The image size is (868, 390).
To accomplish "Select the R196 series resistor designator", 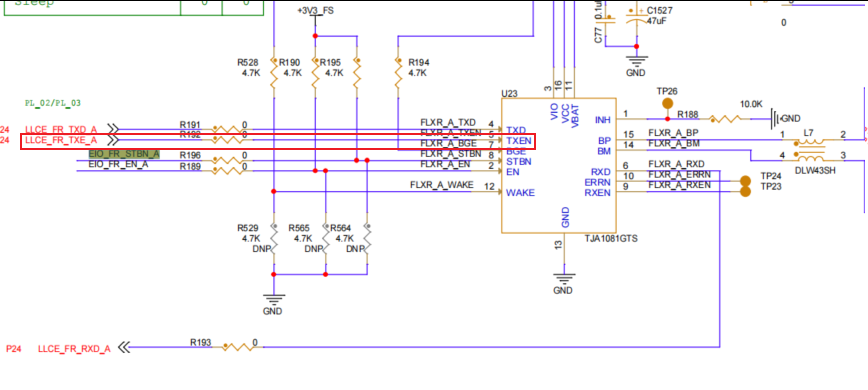I will click(190, 155).
